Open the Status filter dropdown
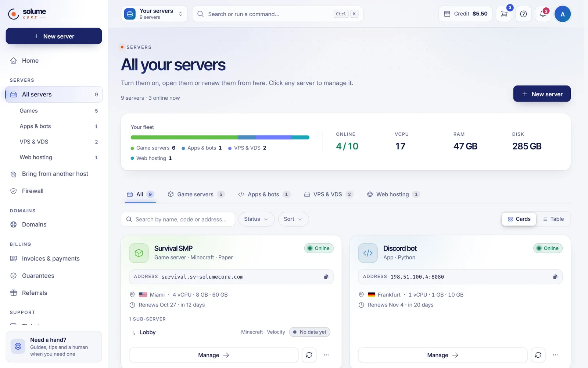The image size is (588, 368). (256, 219)
